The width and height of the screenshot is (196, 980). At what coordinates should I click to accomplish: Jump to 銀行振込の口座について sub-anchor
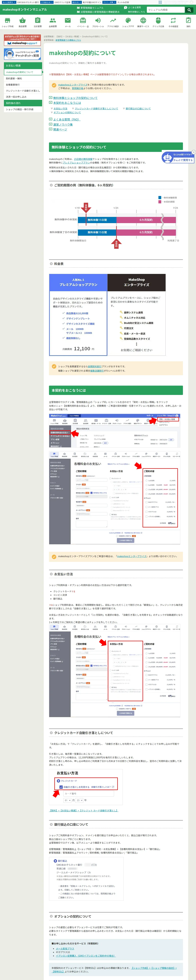pos(138,108)
